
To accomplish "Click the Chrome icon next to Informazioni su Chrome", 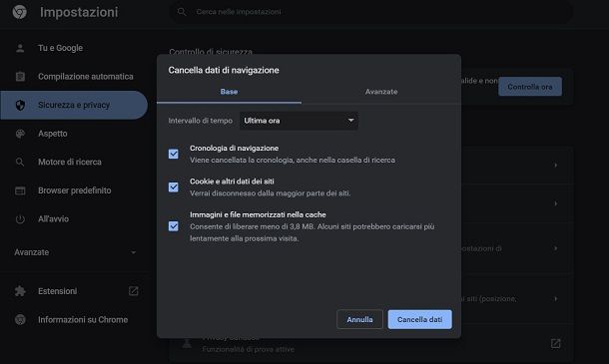I will [20, 320].
